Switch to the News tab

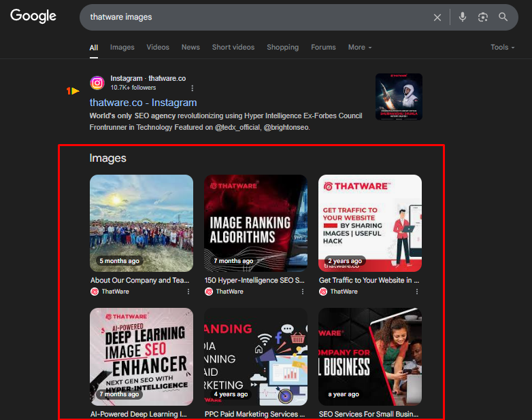(x=190, y=47)
